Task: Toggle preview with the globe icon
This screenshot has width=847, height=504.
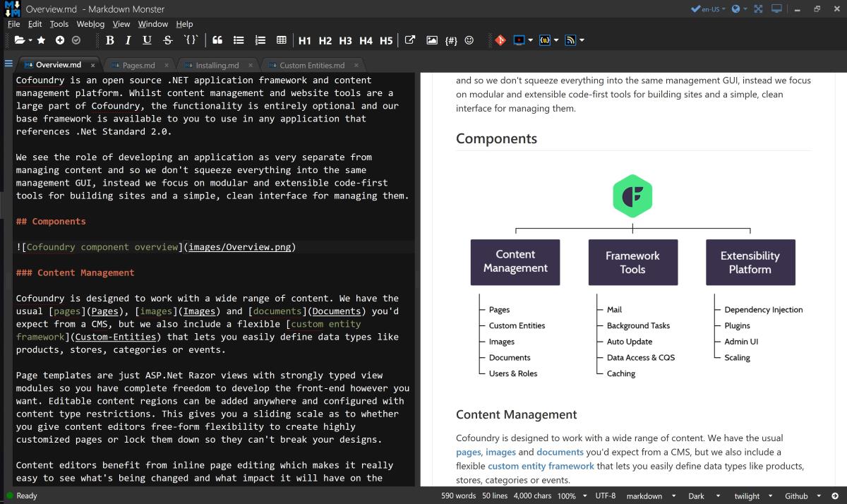Action: click(x=736, y=9)
